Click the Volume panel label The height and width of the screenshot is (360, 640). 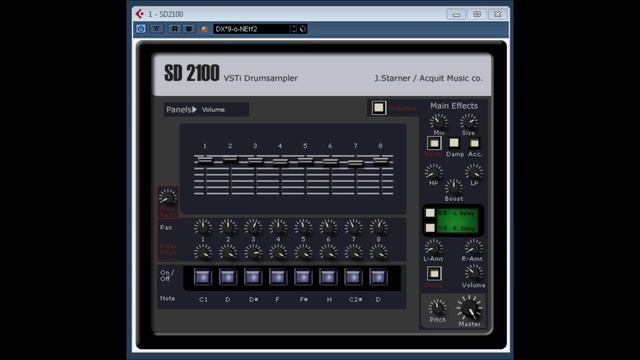point(213,110)
